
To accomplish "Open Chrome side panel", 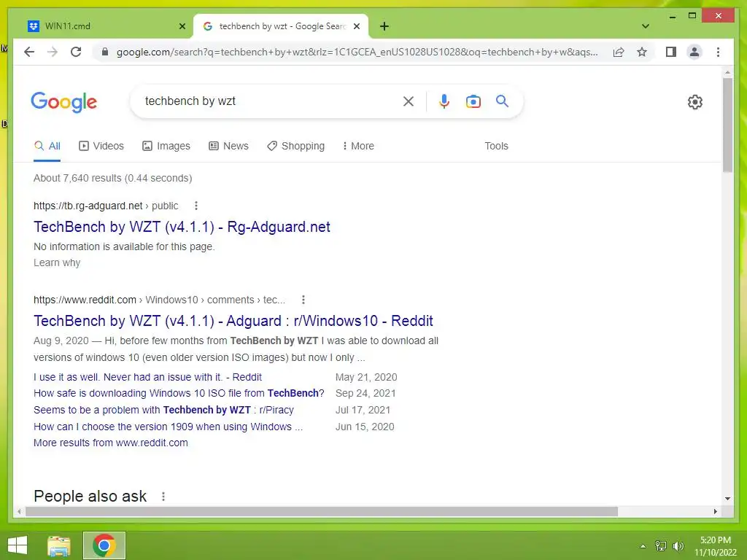I will pos(671,52).
